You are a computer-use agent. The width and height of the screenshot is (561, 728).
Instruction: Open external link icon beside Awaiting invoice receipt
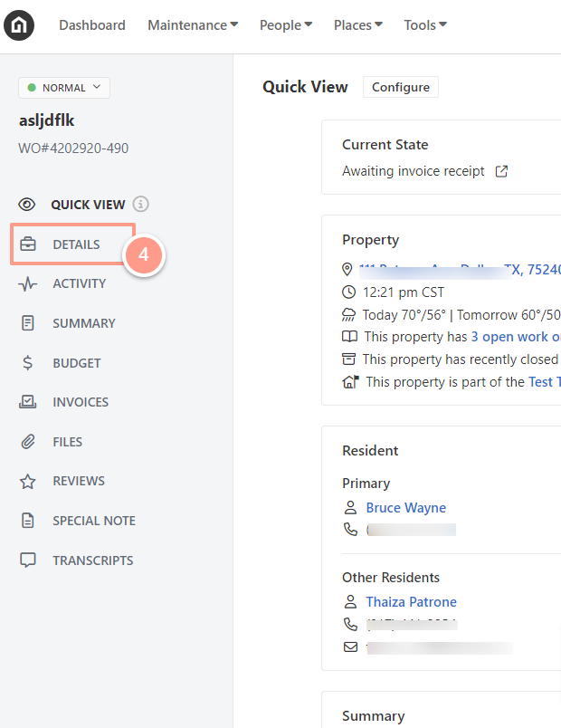[501, 171]
